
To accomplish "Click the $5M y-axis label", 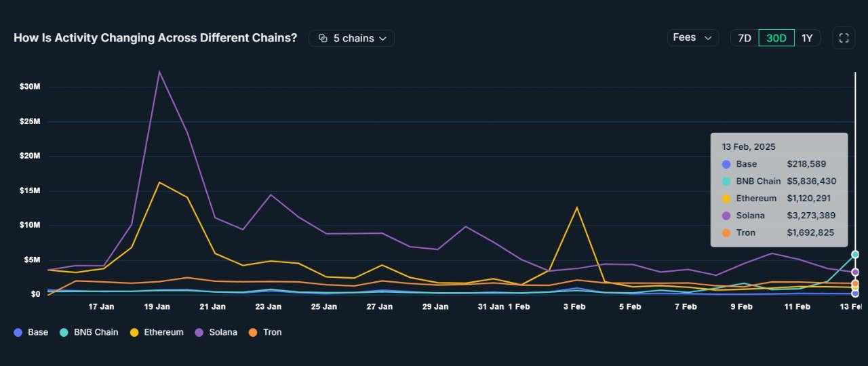I will (32, 260).
